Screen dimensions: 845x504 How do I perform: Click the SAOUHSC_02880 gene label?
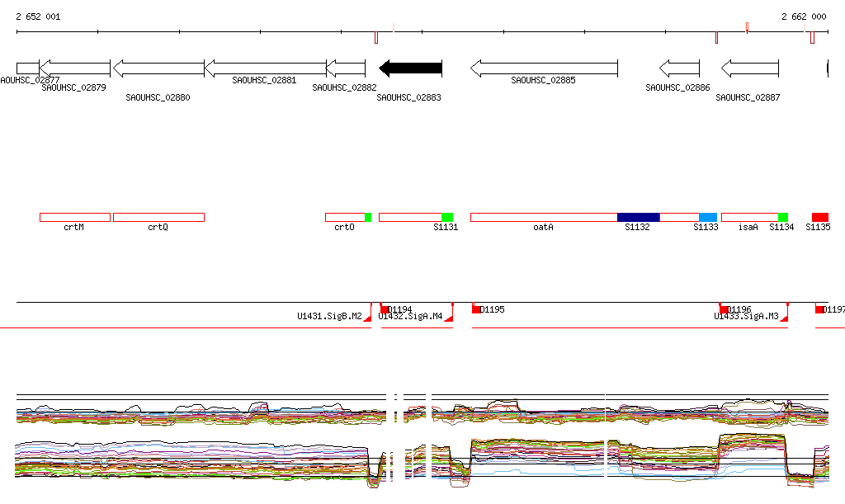coord(158,97)
